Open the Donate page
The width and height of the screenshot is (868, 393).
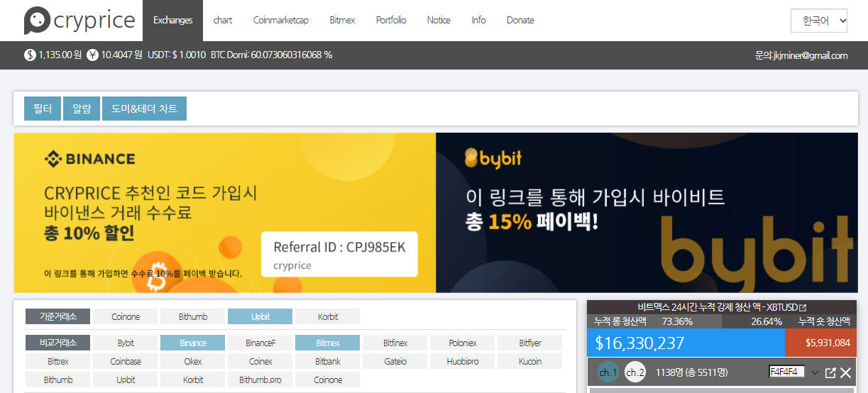tap(520, 20)
